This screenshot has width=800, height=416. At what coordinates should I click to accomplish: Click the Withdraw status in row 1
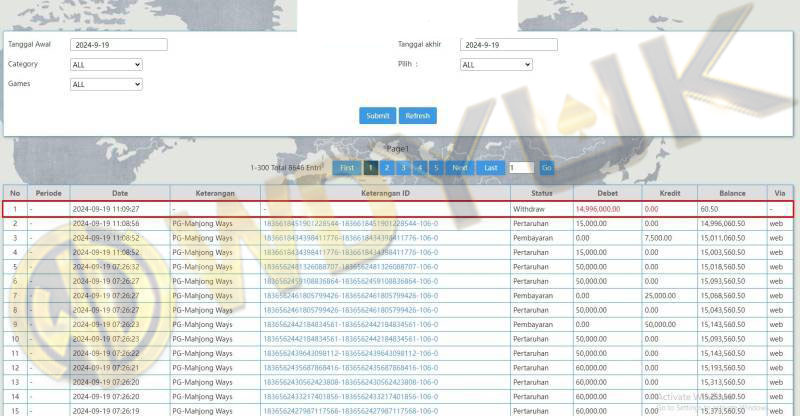point(529,209)
